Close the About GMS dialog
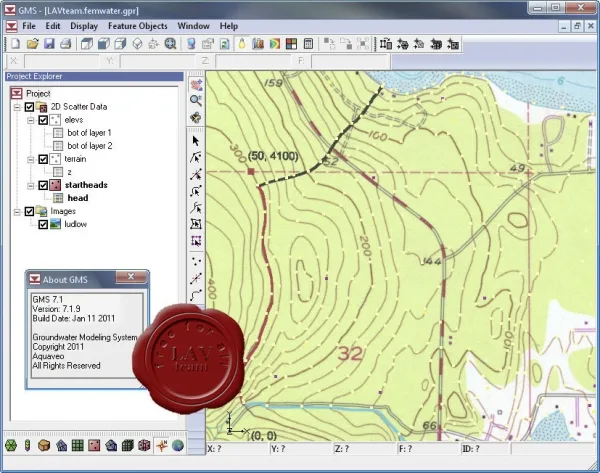The height and width of the screenshot is (473, 600). point(131,277)
